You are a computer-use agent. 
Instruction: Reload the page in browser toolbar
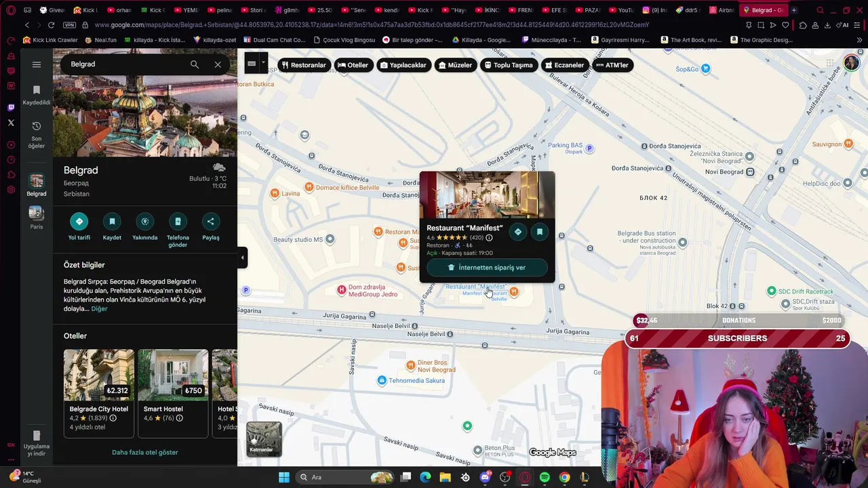51,25
